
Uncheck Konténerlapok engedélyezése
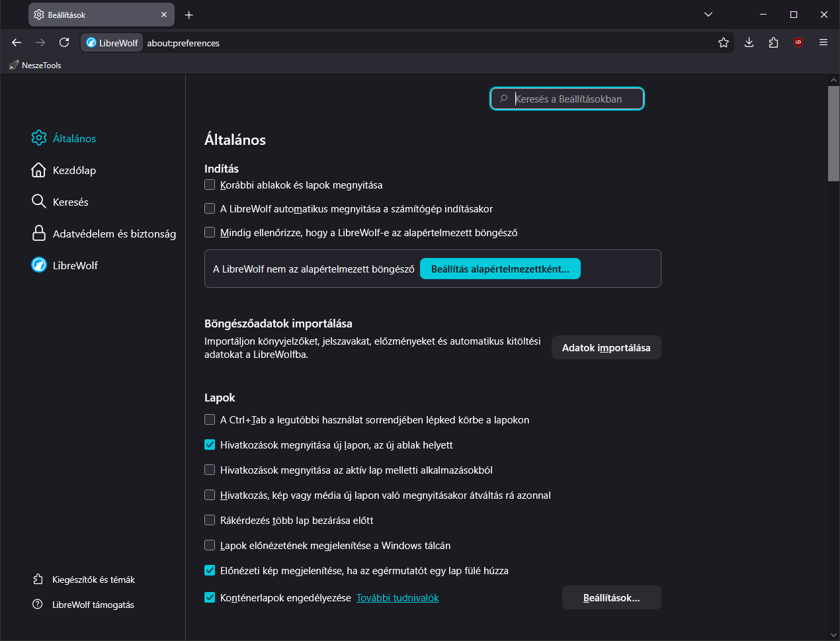210,597
